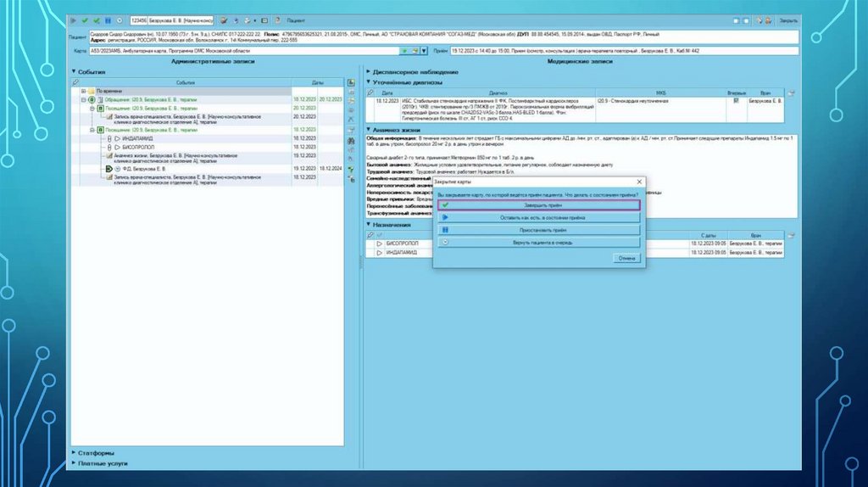Click the print icon next to Назначения table

click(791, 234)
